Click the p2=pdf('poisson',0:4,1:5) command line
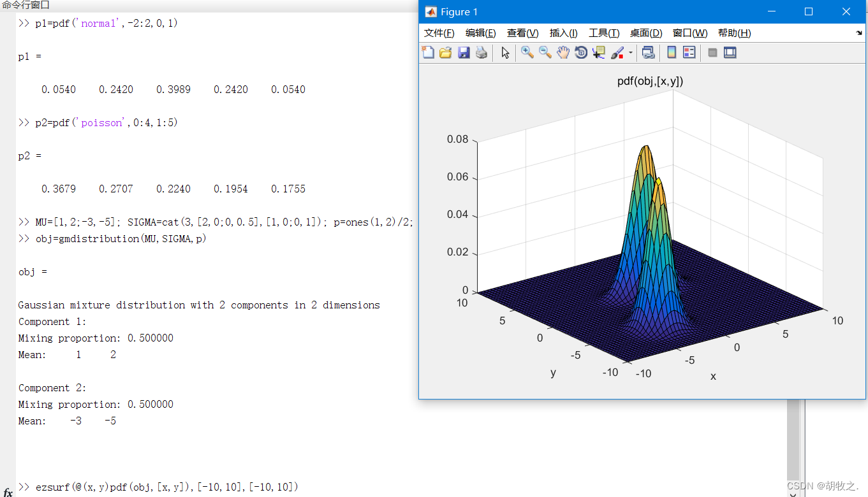868x497 pixels. (x=98, y=123)
